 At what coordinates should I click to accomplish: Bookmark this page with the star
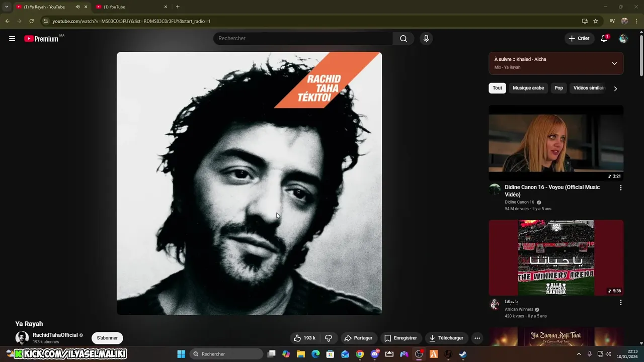coord(596,21)
